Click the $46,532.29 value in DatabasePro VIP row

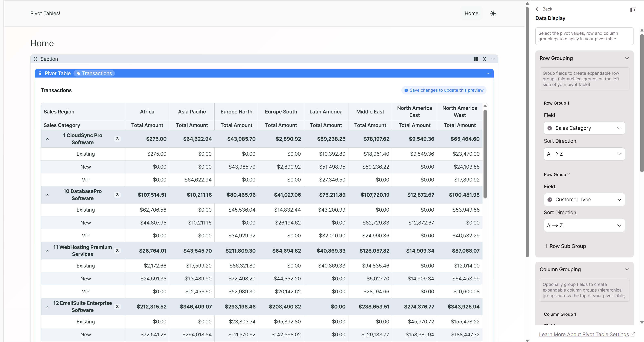(x=466, y=236)
